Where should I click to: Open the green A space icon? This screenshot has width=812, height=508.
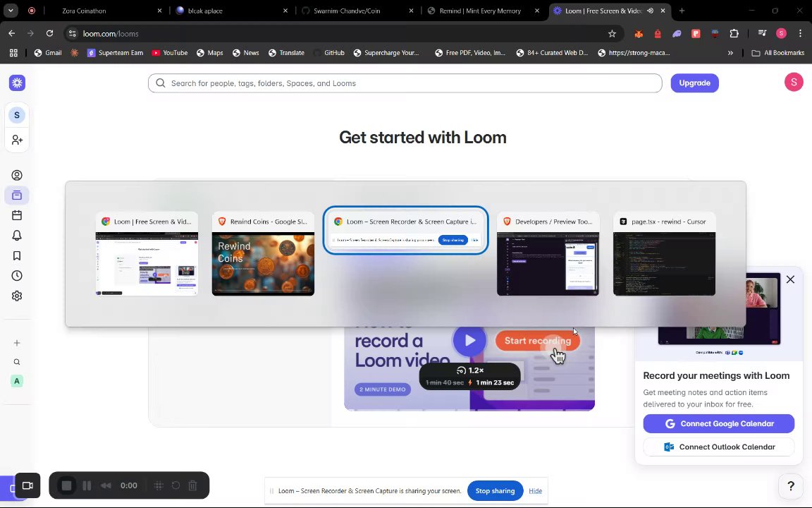point(17,381)
